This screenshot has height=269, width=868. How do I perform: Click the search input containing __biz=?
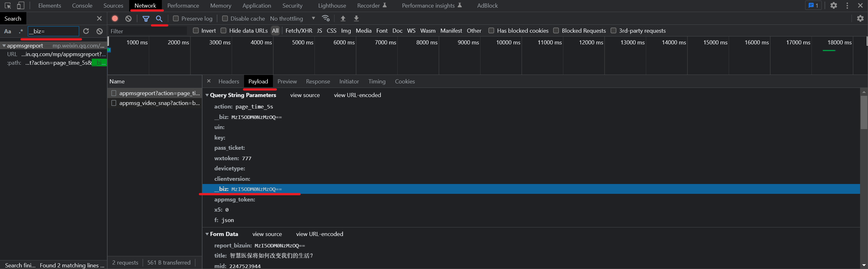tap(53, 31)
